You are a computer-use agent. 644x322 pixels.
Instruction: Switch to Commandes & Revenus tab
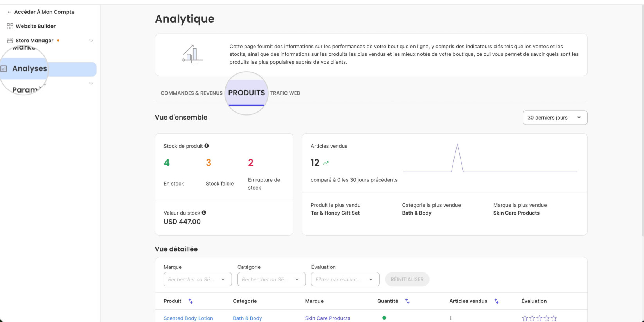[191, 93]
